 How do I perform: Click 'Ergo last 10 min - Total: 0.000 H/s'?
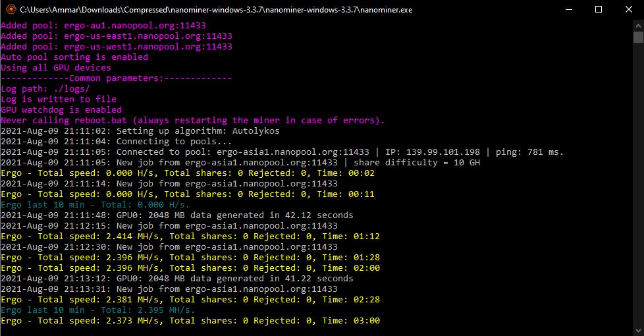[95, 205]
